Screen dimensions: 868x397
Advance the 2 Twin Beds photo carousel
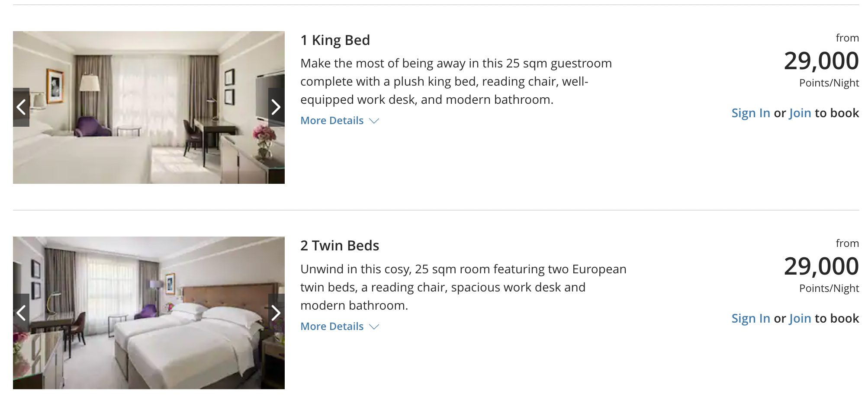point(276,312)
